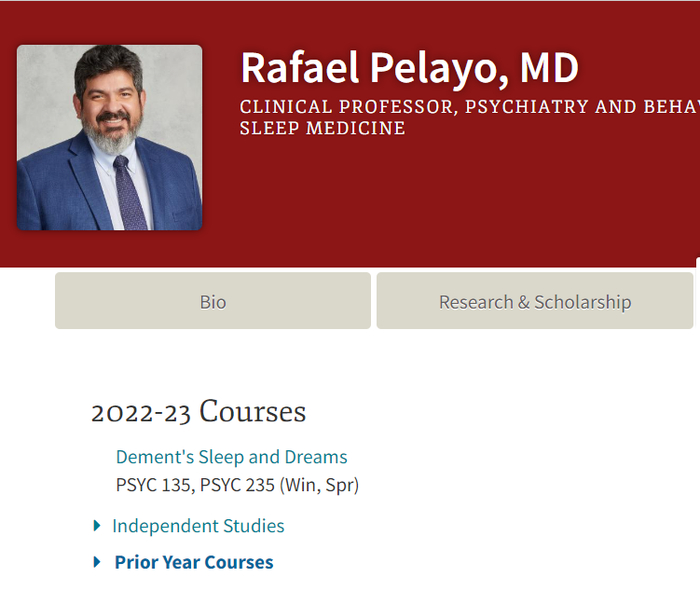
Task: Expand the Independent Studies section label
Action: 198,526
